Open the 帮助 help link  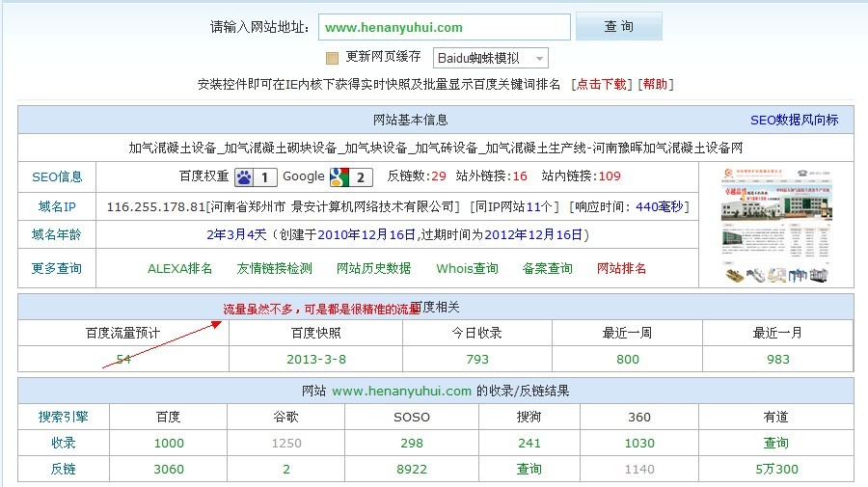(x=654, y=84)
